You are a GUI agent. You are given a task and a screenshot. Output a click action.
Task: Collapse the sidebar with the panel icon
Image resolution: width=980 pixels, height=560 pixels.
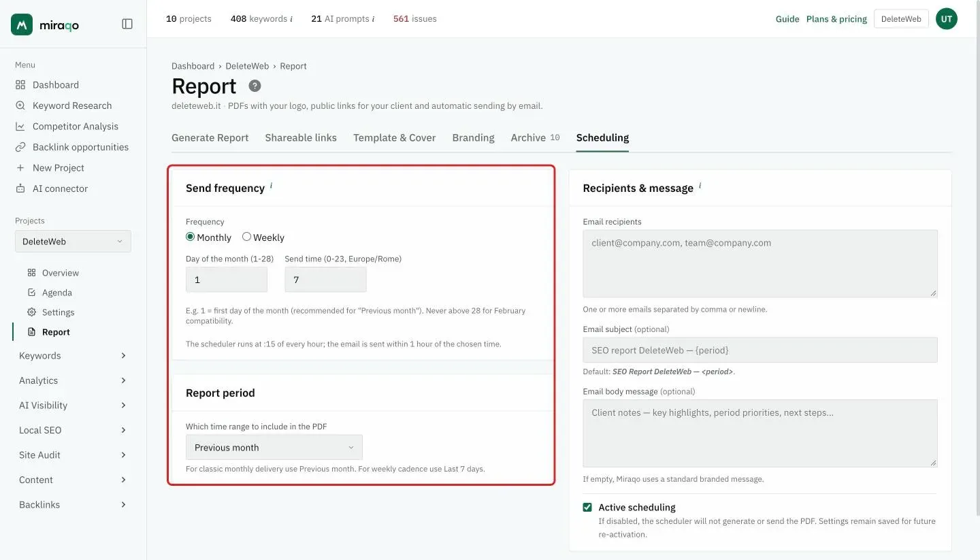[x=127, y=24]
